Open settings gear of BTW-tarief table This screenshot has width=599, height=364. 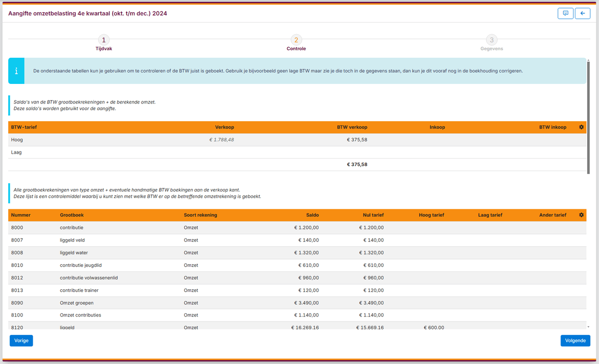coord(582,127)
